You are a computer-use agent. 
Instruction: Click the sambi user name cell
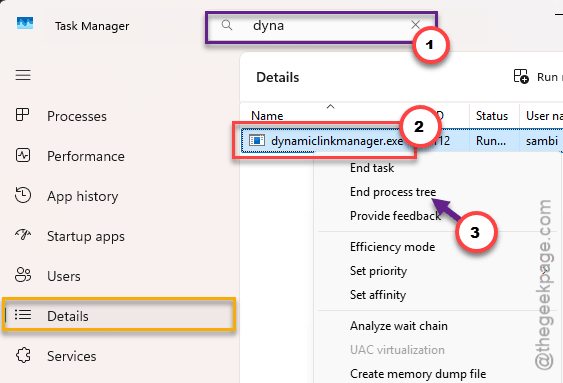(542, 141)
